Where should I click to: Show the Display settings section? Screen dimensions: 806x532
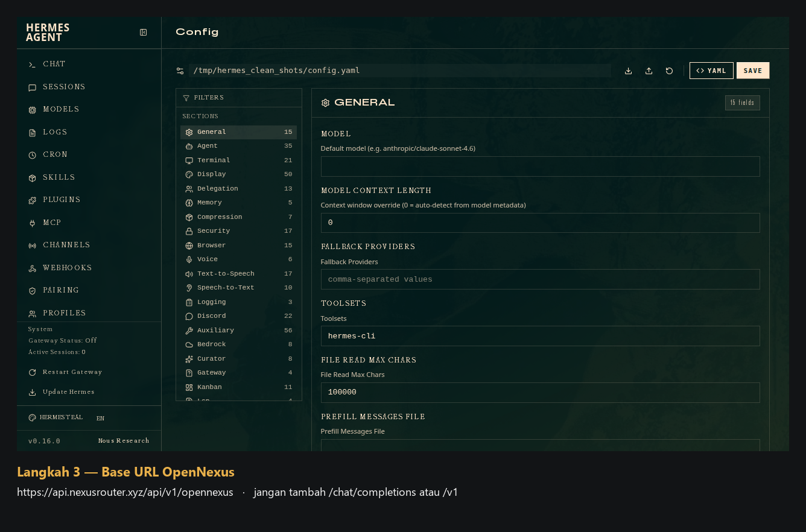pyautogui.click(x=238, y=174)
